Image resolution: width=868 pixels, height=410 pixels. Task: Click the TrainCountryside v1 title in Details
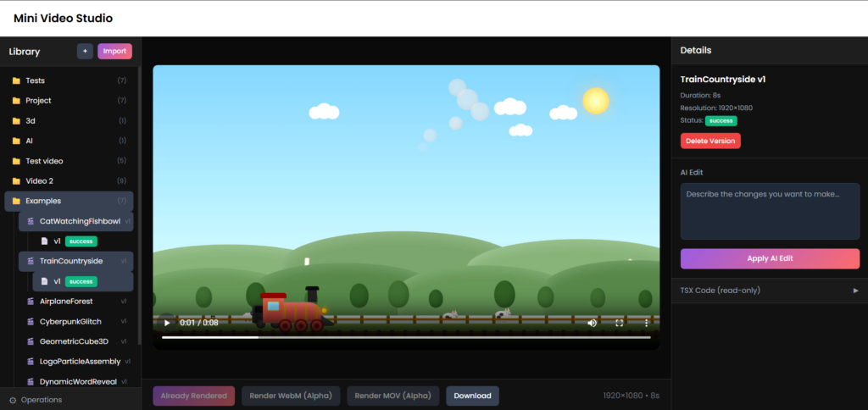(x=722, y=79)
